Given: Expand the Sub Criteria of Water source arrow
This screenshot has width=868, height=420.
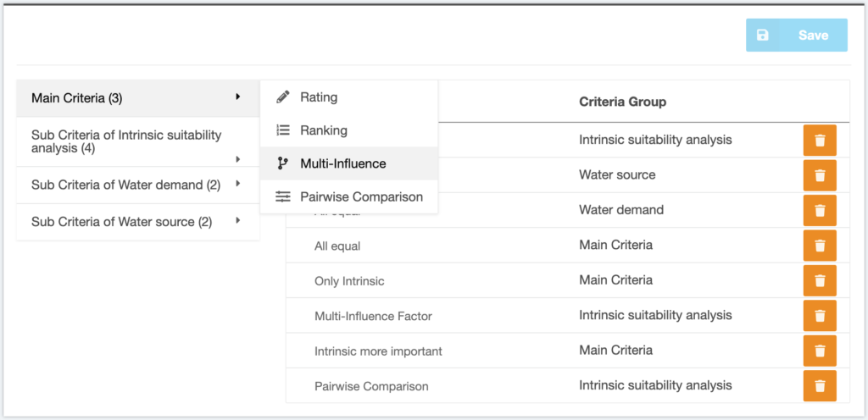Looking at the screenshot, I should coord(238,220).
